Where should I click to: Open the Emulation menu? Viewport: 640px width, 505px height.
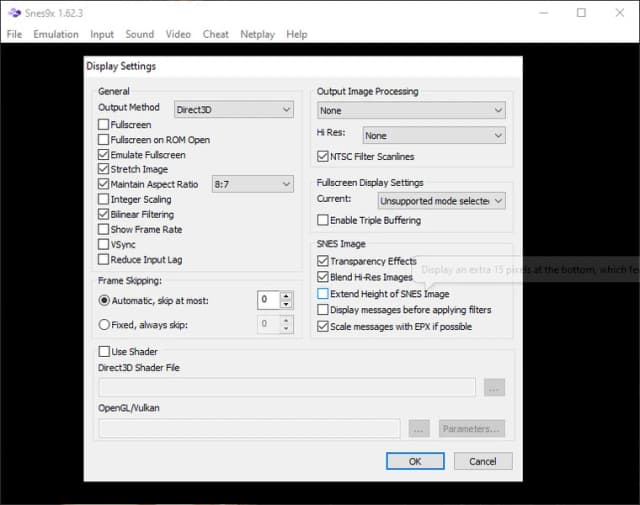click(x=56, y=34)
